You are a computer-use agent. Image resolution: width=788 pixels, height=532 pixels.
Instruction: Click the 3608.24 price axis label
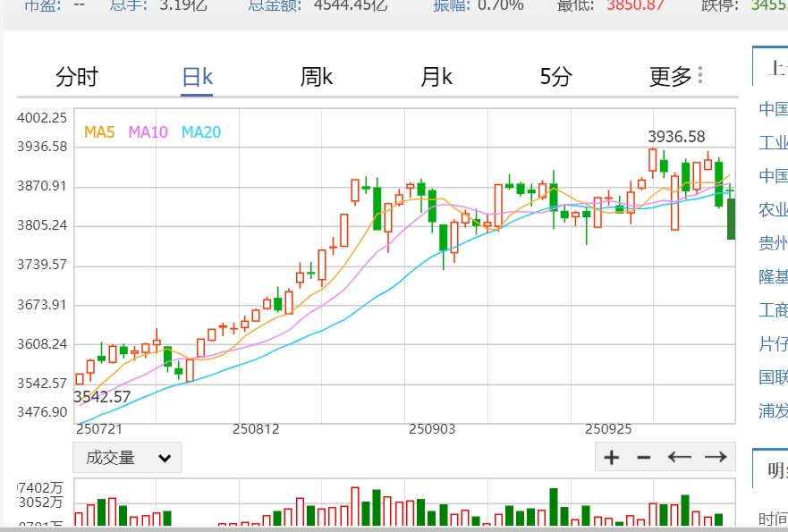coord(42,344)
